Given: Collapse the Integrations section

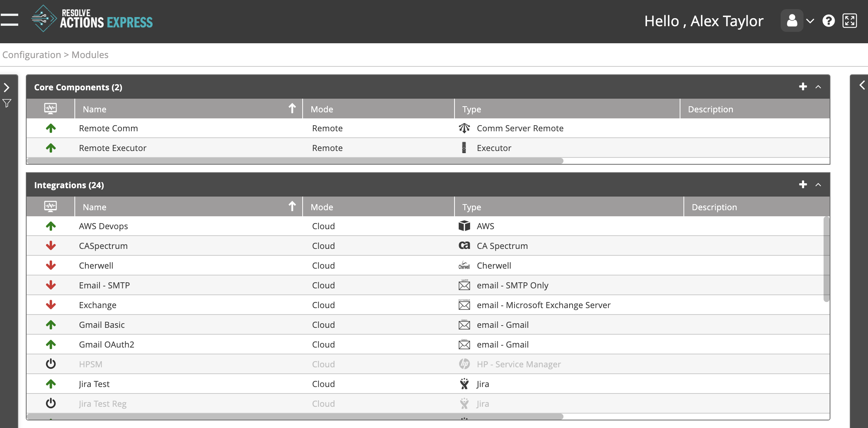Looking at the screenshot, I should (x=818, y=185).
